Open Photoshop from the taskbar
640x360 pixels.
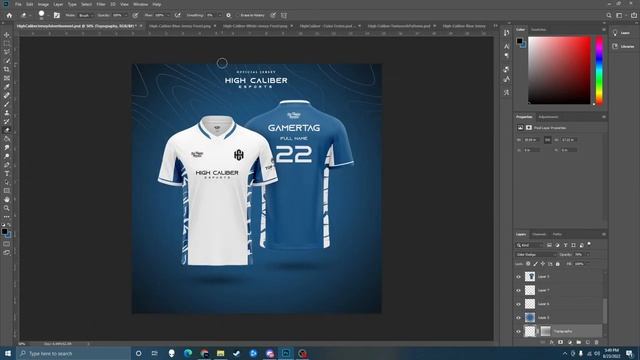(x=286, y=353)
